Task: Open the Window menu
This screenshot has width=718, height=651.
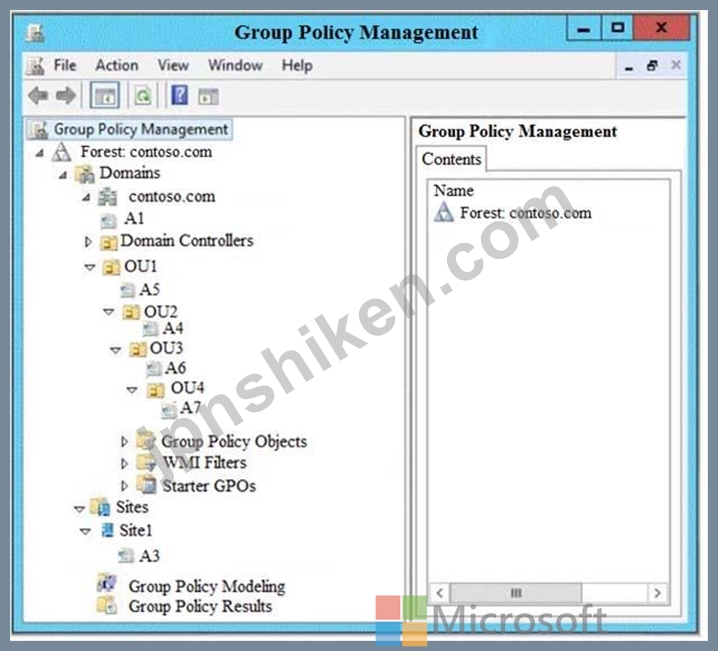Action: (x=235, y=65)
